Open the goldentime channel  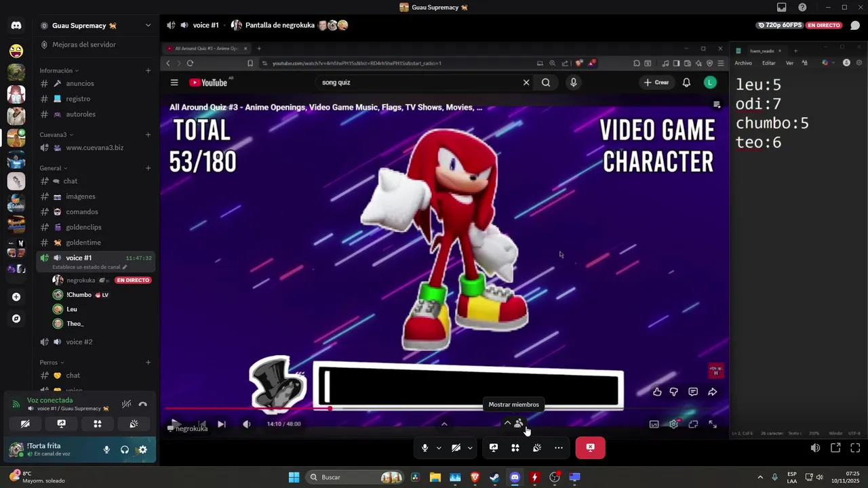click(95, 243)
